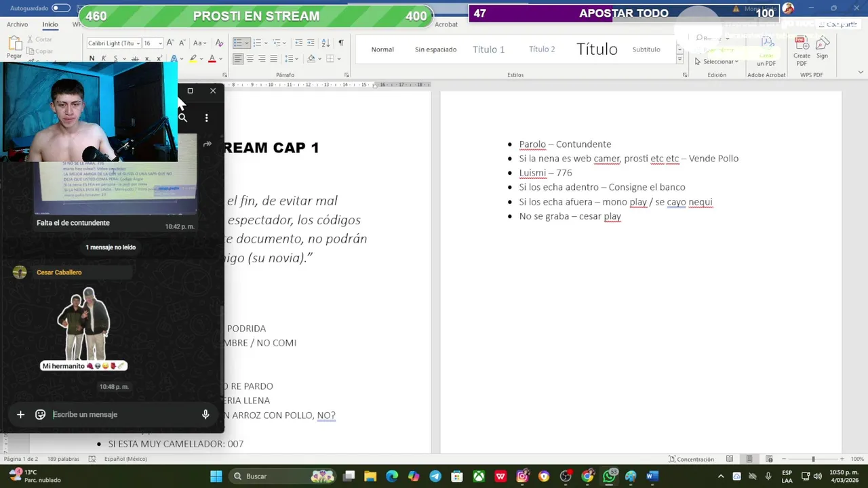Screen dimensions: 868x488
Task: Toggle underline formatting (S)
Action: click(x=115, y=59)
